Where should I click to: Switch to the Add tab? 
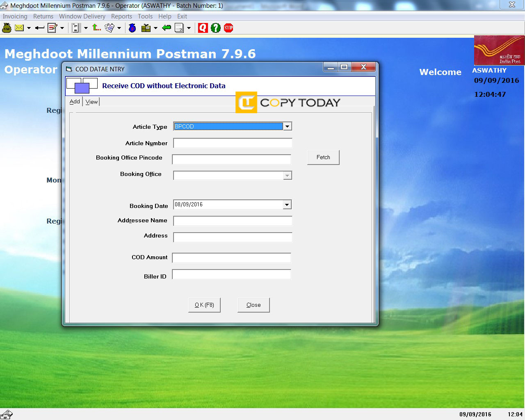(x=75, y=101)
